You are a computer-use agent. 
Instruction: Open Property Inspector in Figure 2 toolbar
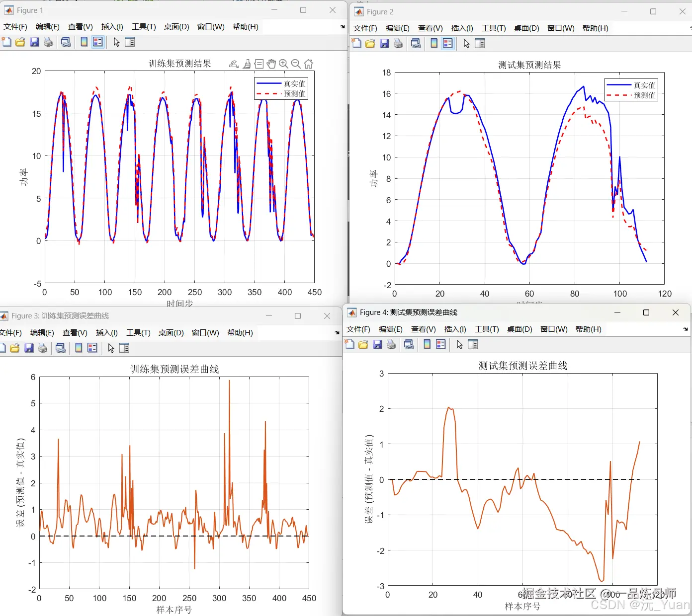[480, 44]
